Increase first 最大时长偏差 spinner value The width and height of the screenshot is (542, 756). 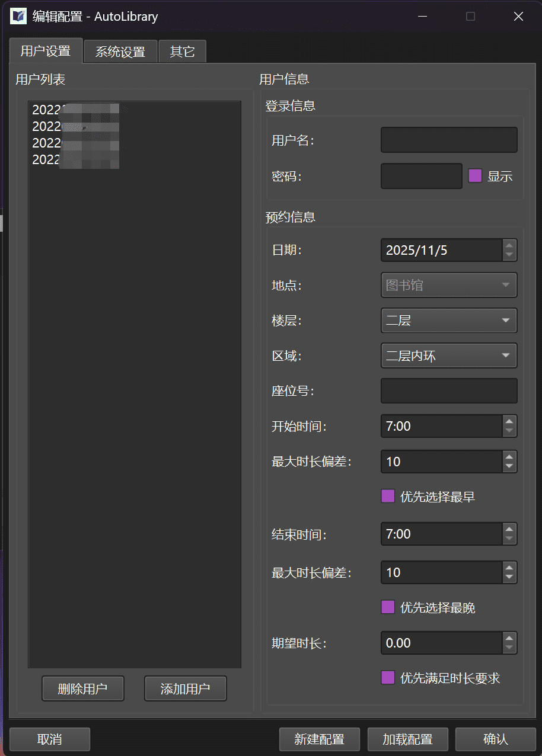[x=509, y=457]
